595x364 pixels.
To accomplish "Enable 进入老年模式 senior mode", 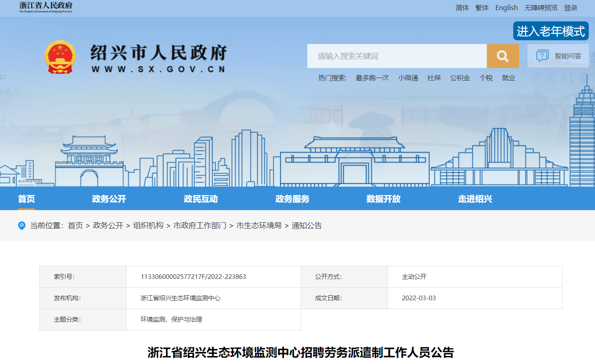I will 551,31.
